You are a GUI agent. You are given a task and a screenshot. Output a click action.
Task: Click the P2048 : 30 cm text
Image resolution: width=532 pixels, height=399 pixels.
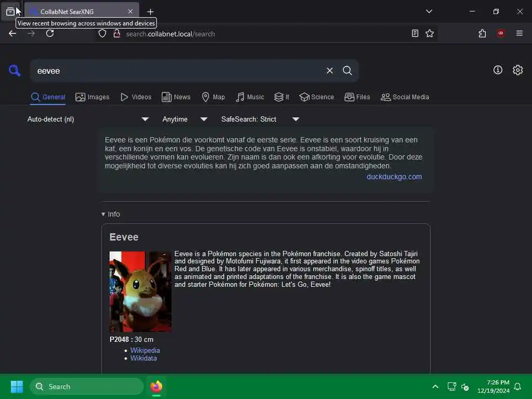coord(131,339)
